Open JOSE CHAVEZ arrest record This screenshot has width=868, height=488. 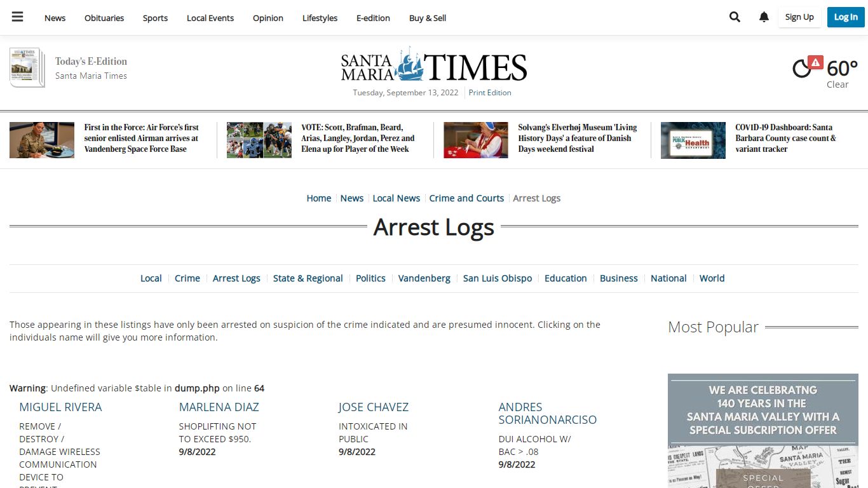[x=374, y=407]
